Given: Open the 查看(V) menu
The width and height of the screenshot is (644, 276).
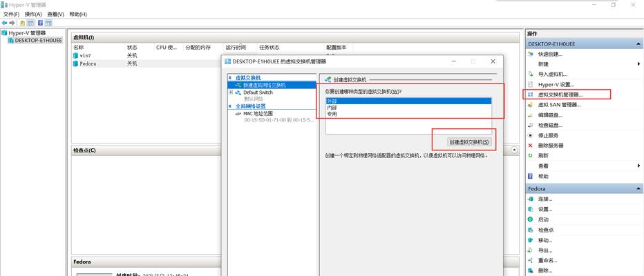Looking at the screenshot, I should pyautogui.click(x=55, y=14).
